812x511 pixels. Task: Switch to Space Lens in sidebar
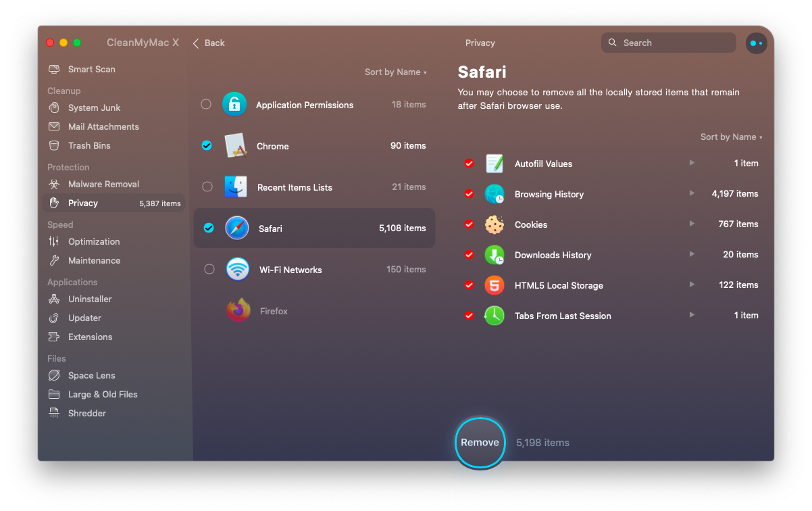click(x=91, y=375)
